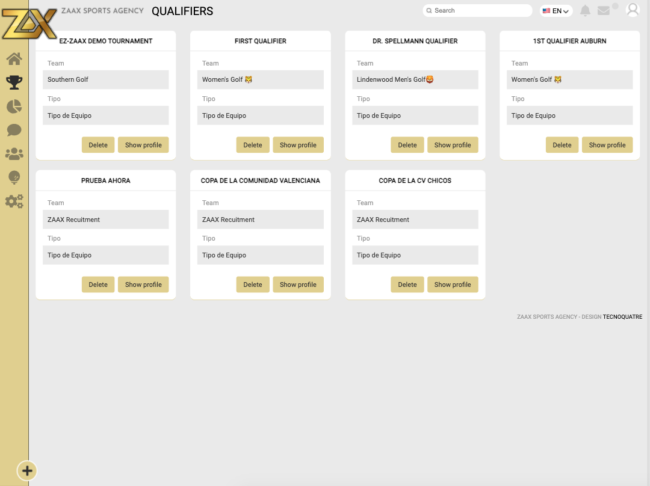Expand the EN language dropdown

coord(555,11)
